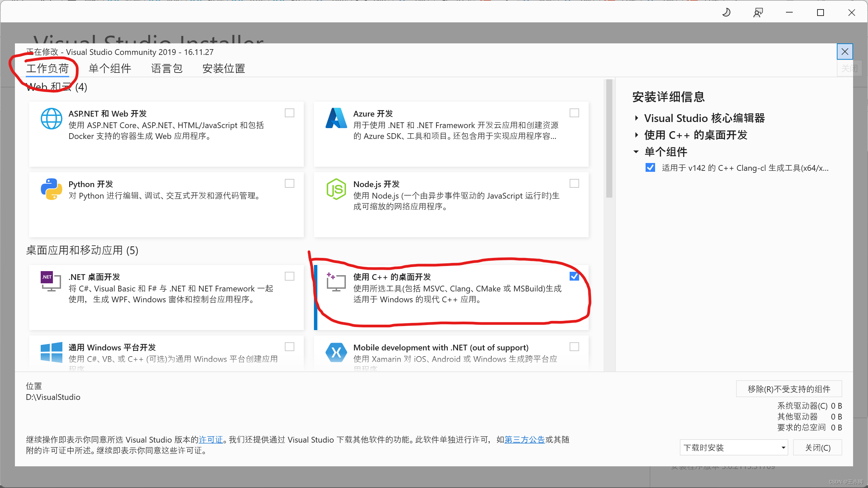Click the C++ desktop development monitor icon

(x=336, y=282)
